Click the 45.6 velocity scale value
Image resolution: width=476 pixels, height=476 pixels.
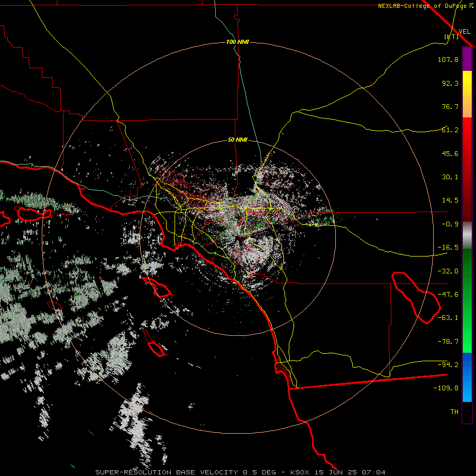(x=450, y=153)
